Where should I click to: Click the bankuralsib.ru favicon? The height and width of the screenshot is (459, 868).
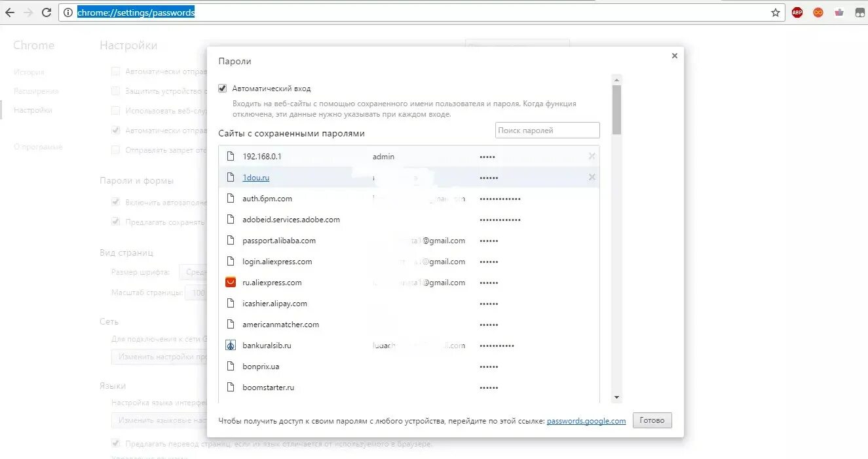coord(230,345)
